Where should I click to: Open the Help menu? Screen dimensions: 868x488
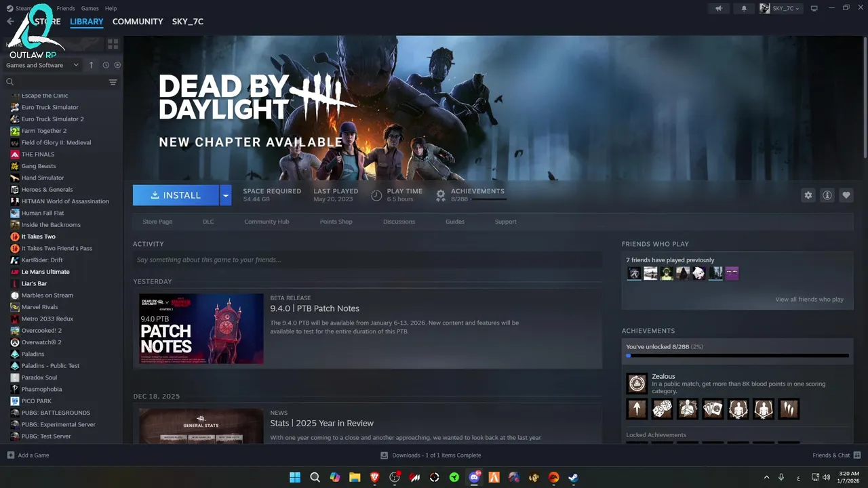(111, 8)
